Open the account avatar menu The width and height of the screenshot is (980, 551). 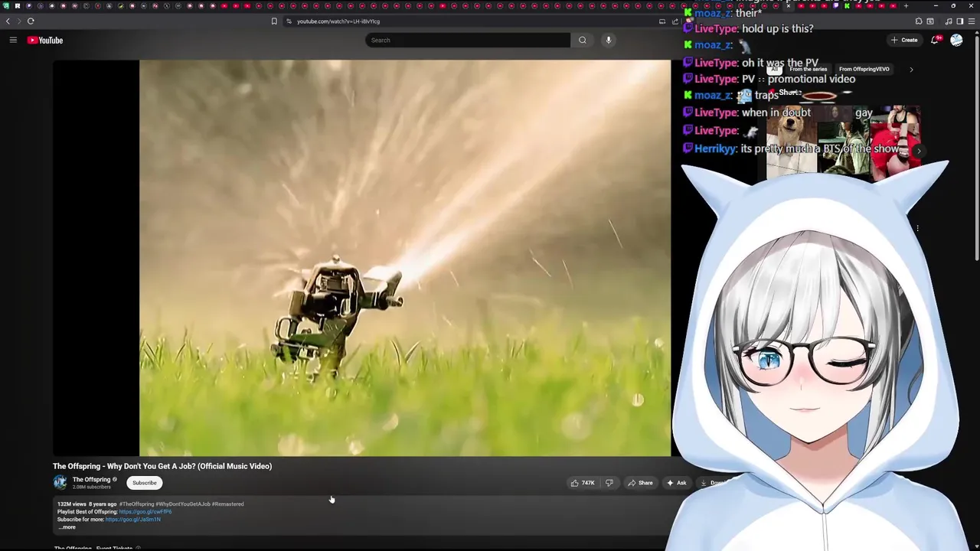click(956, 40)
